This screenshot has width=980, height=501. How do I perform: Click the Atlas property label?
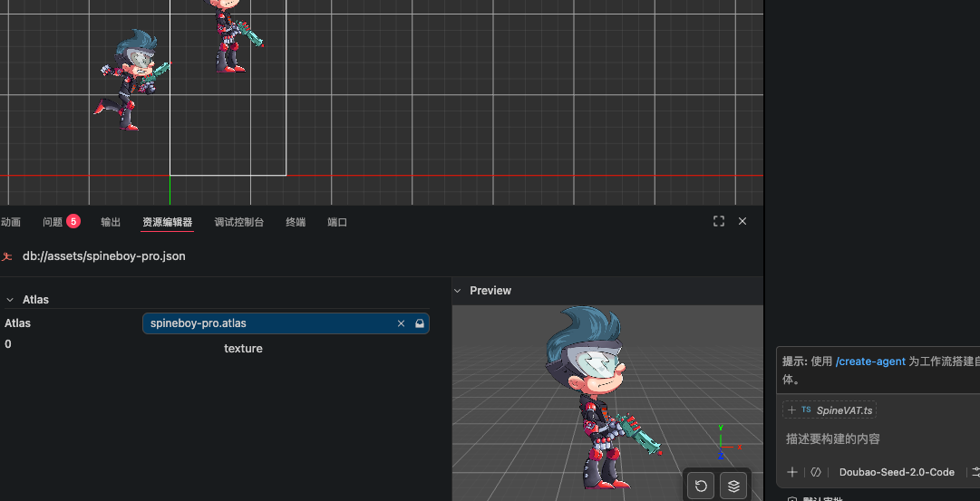[17, 323]
